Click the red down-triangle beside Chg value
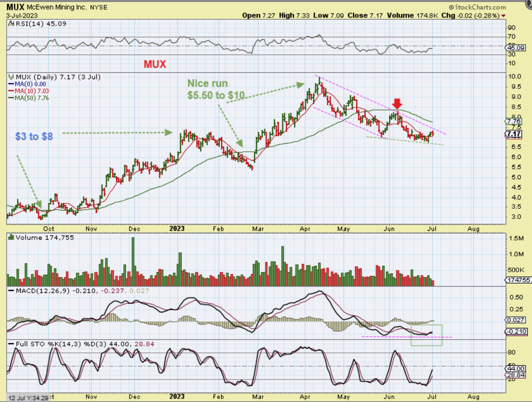Image resolution: width=532 pixels, height=402 pixels. pyautogui.click(x=502, y=15)
